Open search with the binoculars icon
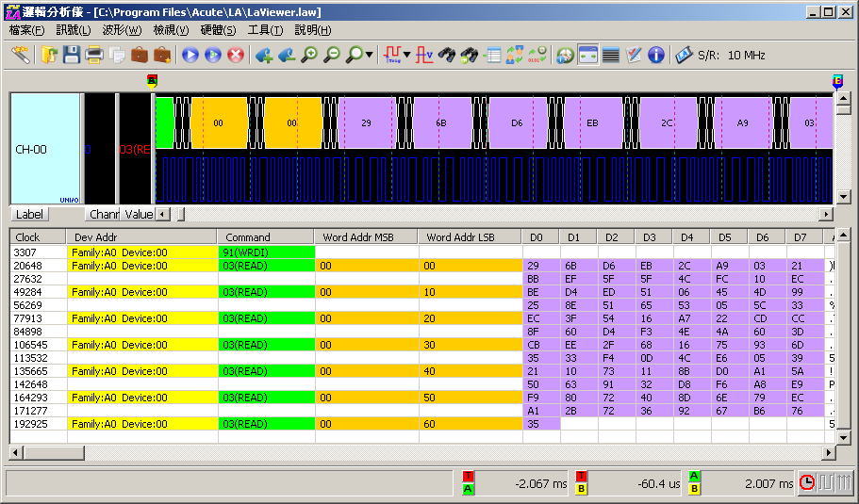Screen dimensions: 859x504 pos(447,55)
